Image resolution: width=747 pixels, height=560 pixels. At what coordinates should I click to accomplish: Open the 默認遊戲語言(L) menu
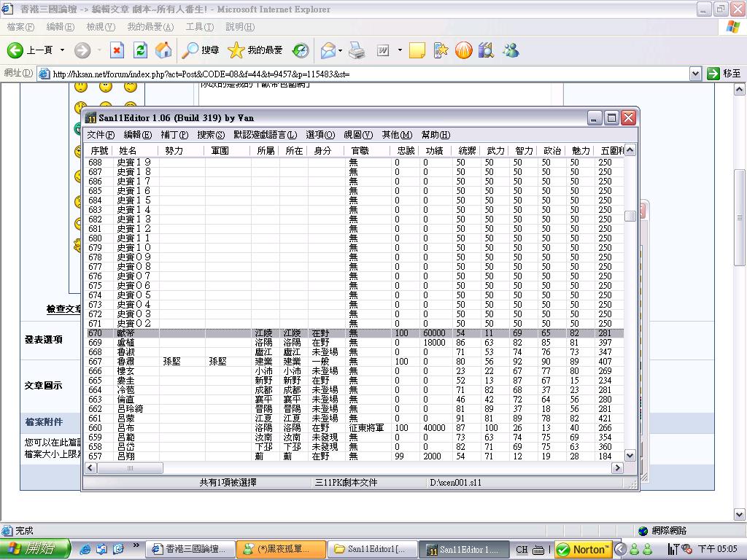265,135
